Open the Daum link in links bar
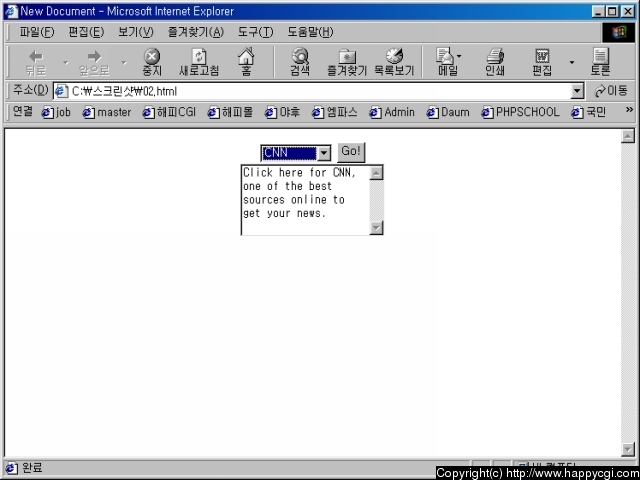 point(448,112)
